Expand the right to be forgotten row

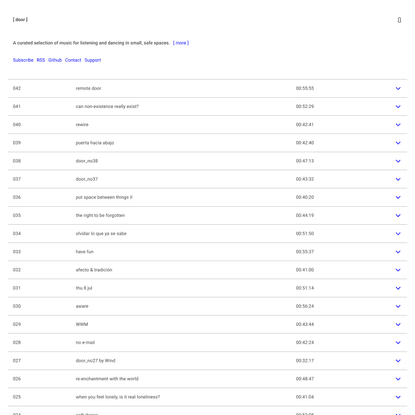398,215
